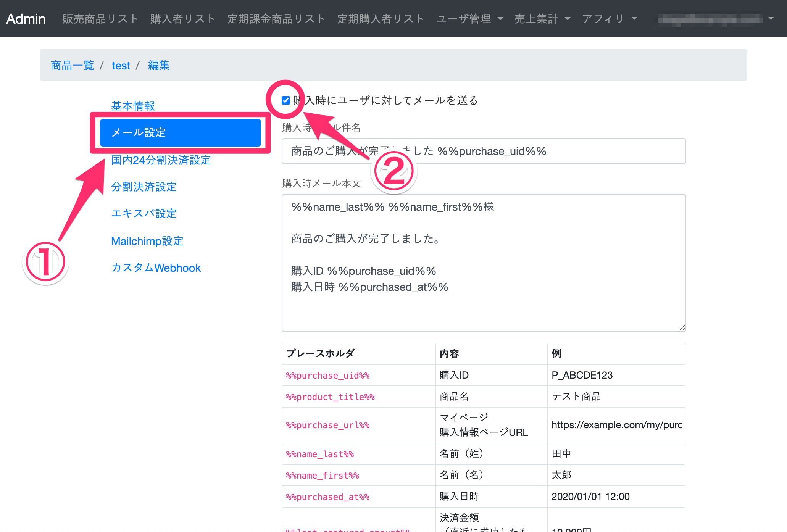Open 購入者リスト from top menu
This screenshot has width=787, height=532.
[183, 19]
